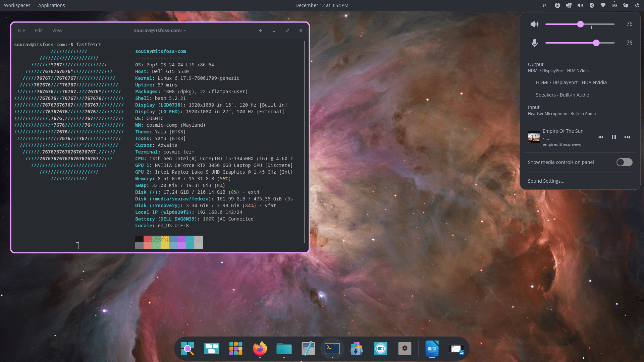Viewport: 644px width, 362px height.
Task: Pause the Empire Of The Sun track
Action: [x=614, y=137]
